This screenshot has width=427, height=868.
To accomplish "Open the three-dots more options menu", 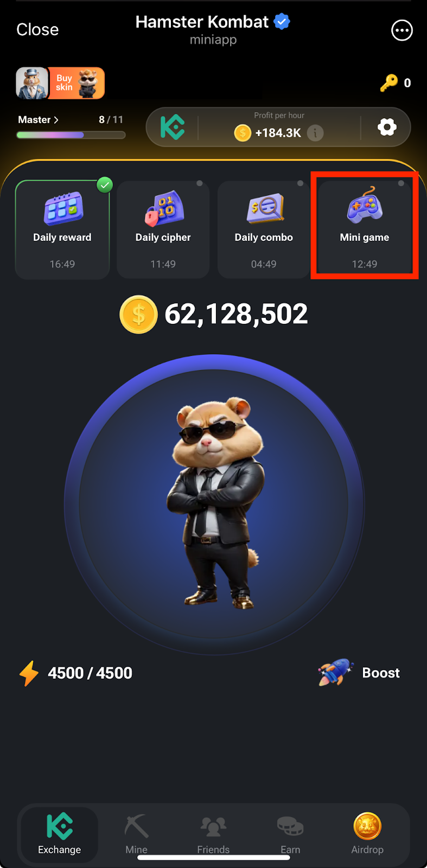I will tap(402, 30).
